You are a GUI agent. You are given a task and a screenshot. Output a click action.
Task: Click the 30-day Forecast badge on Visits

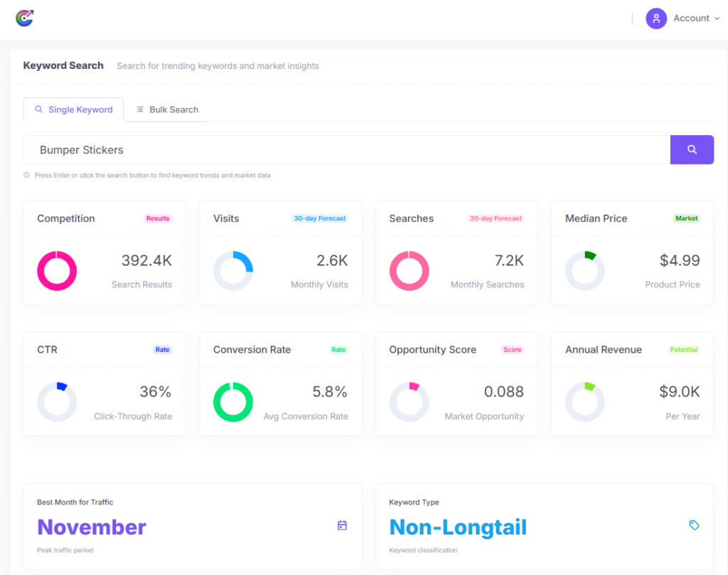pyautogui.click(x=319, y=219)
